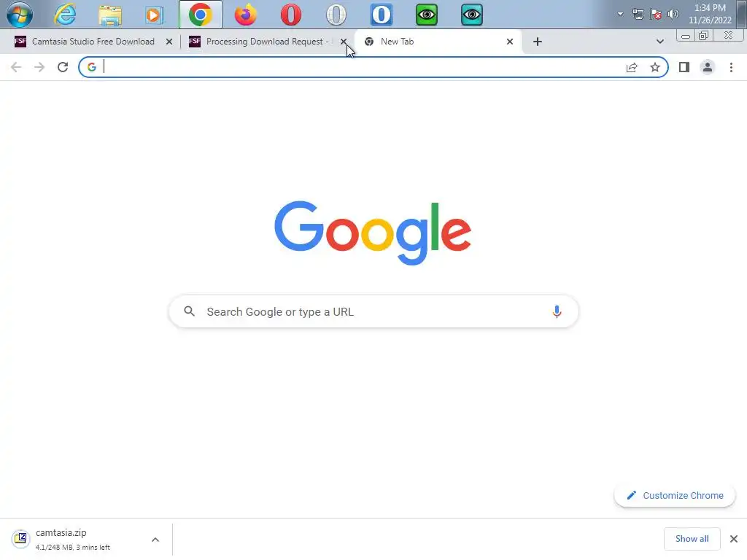Open the Chrome profile avatar menu
Image resolution: width=747 pixels, height=560 pixels.
coord(708,67)
